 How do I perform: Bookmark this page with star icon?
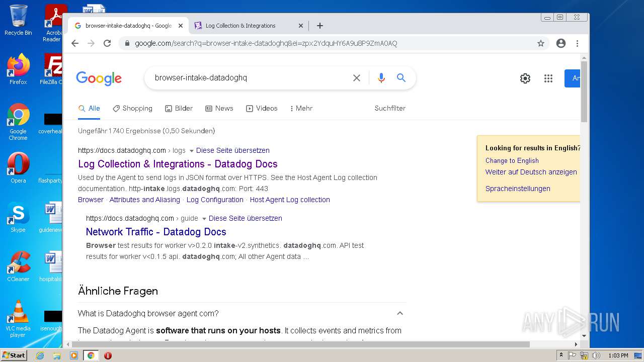pyautogui.click(x=541, y=43)
